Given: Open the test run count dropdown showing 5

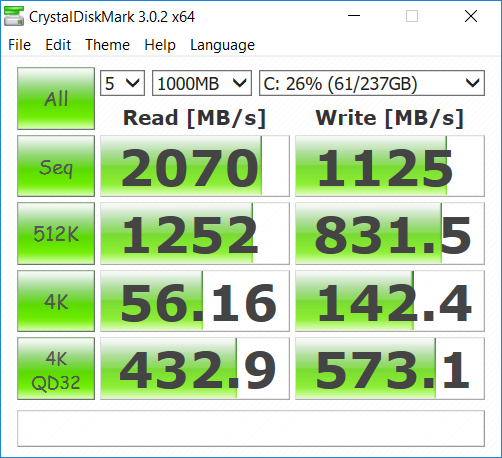Looking at the screenshot, I should 122,83.
